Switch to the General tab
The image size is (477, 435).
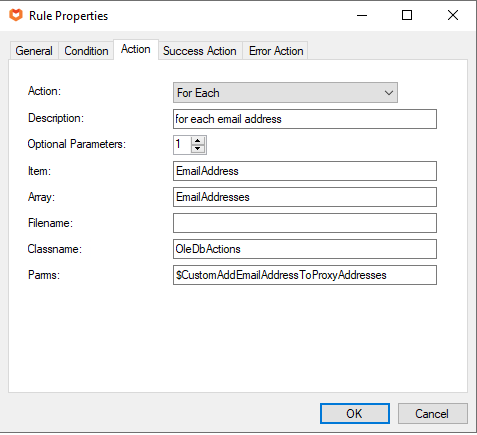34,51
